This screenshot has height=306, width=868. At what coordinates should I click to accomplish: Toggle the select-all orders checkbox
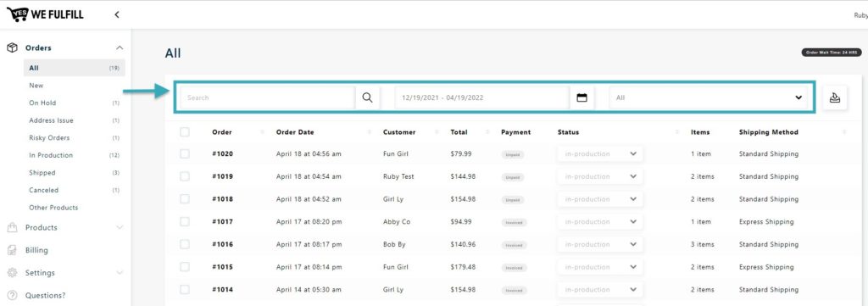click(184, 131)
